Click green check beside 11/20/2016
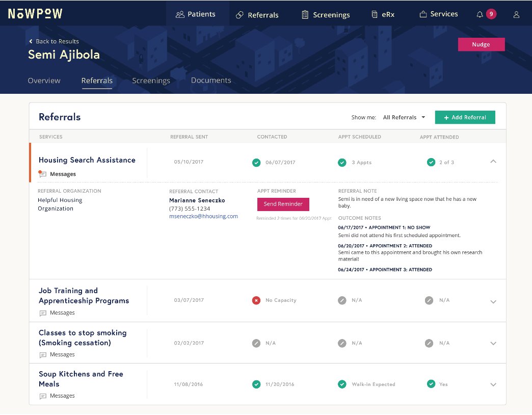Viewport: 532px width, 415px height. coord(256,384)
